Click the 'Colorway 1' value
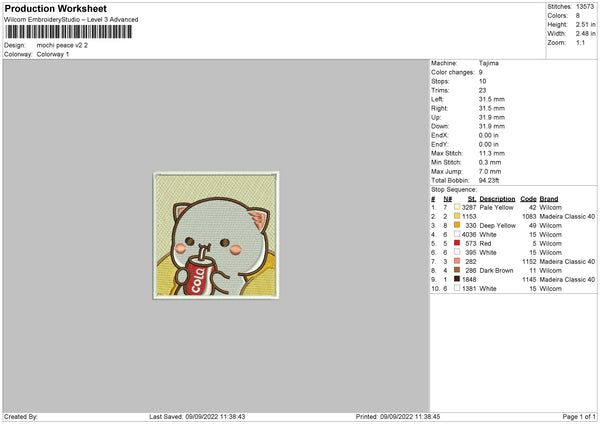600x424 pixels. click(x=53, y=54)
